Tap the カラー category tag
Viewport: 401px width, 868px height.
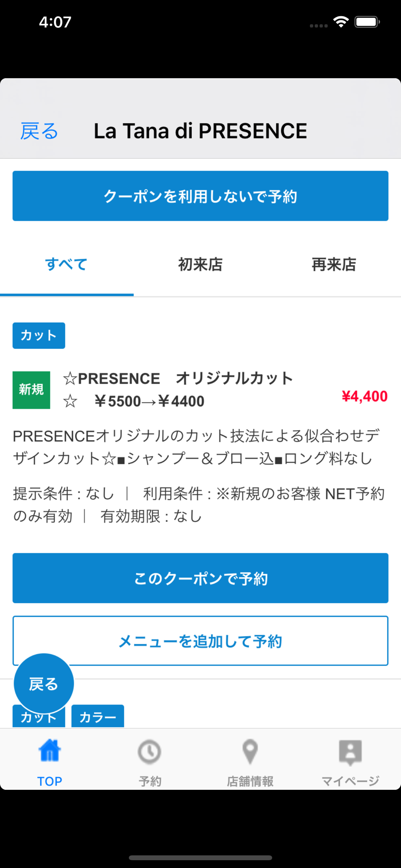point(98,717)
